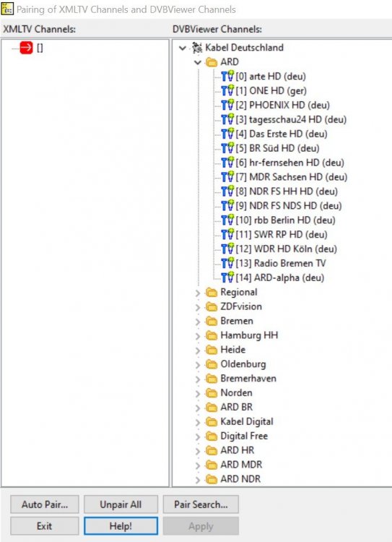Select the '[4] Das Erste HD (deu)' row
392x542 pixels.
click(282, 134)
